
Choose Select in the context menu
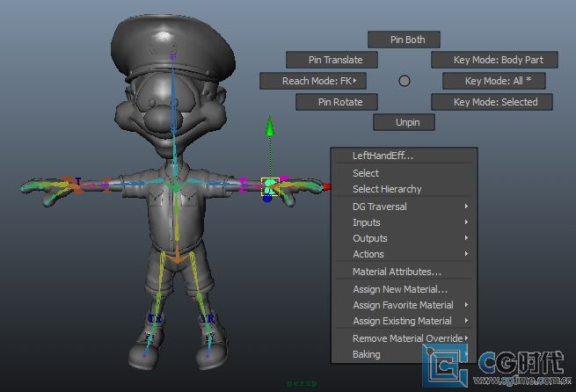(x=405, y=173)
